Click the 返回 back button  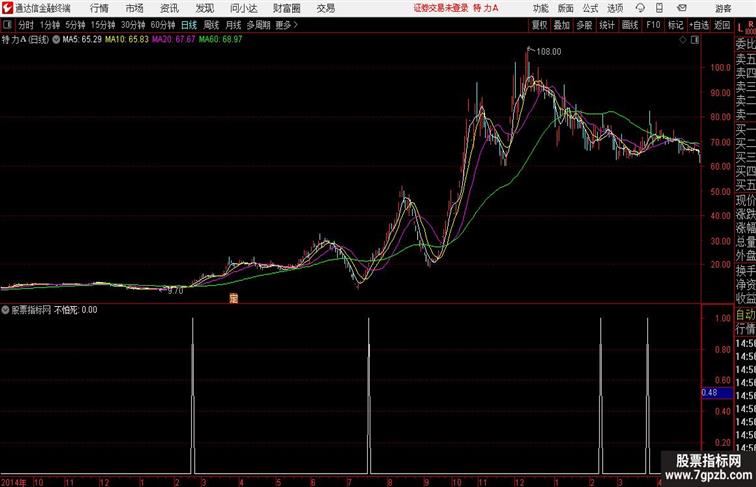(722, 25)
